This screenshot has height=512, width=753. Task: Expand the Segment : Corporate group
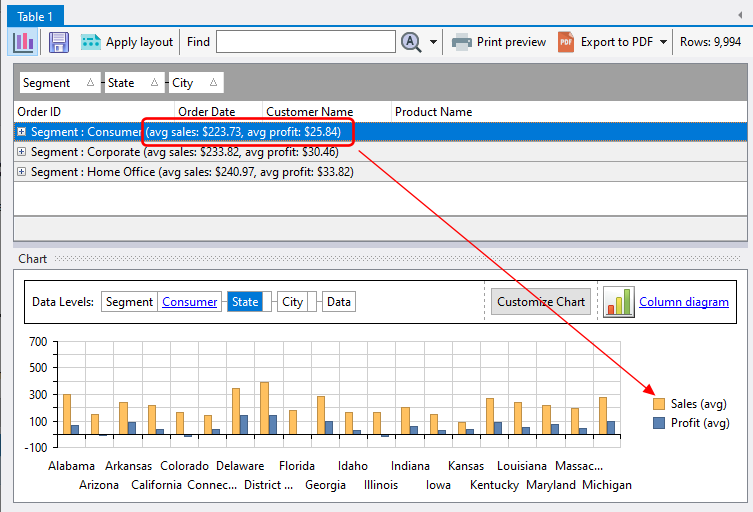(x=22, y=152)
